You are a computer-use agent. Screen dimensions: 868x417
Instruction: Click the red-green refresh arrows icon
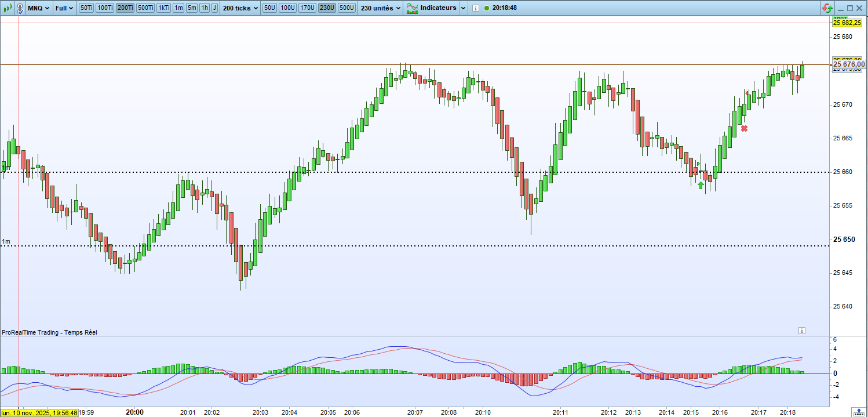pos(828,8)
